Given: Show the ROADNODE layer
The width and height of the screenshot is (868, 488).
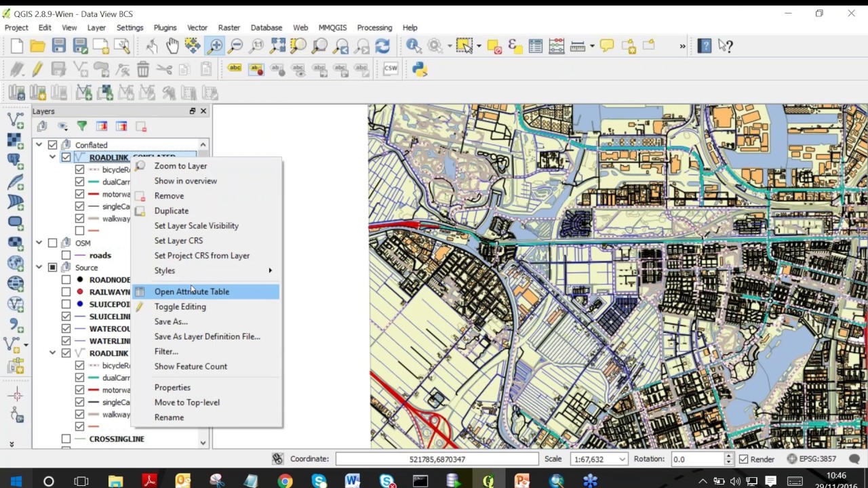Looking at the screenshot, I should (x=66, y=280).
